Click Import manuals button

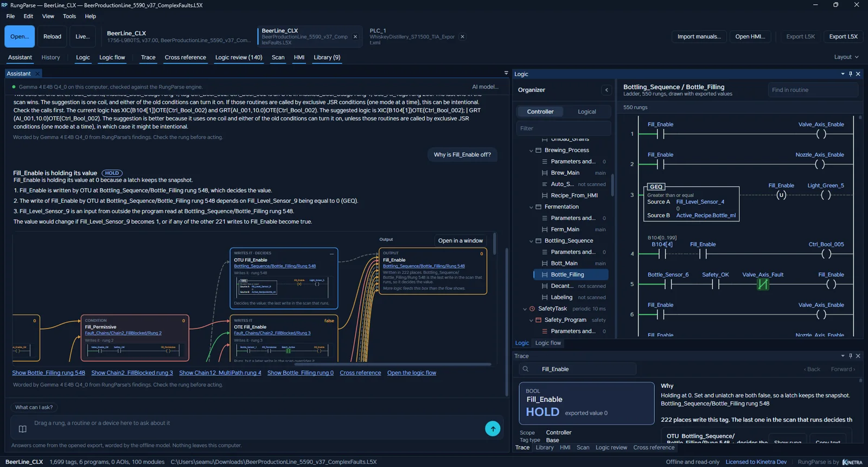[699, 36]
